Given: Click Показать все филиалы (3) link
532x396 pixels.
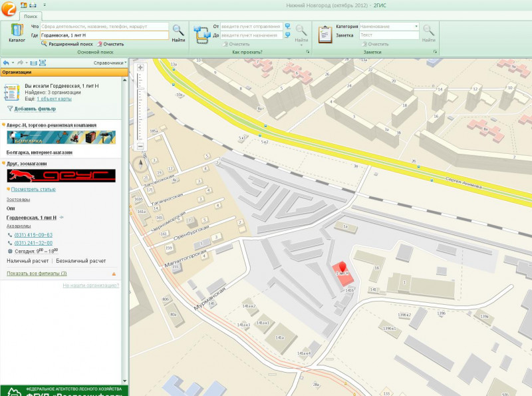Looking at the screenshot, I should 37,274.
